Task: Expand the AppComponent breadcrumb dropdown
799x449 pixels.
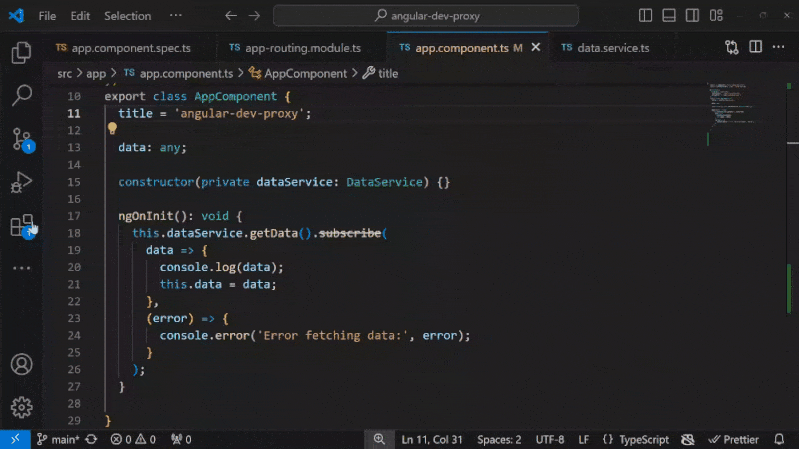Action: coord(298,73)
